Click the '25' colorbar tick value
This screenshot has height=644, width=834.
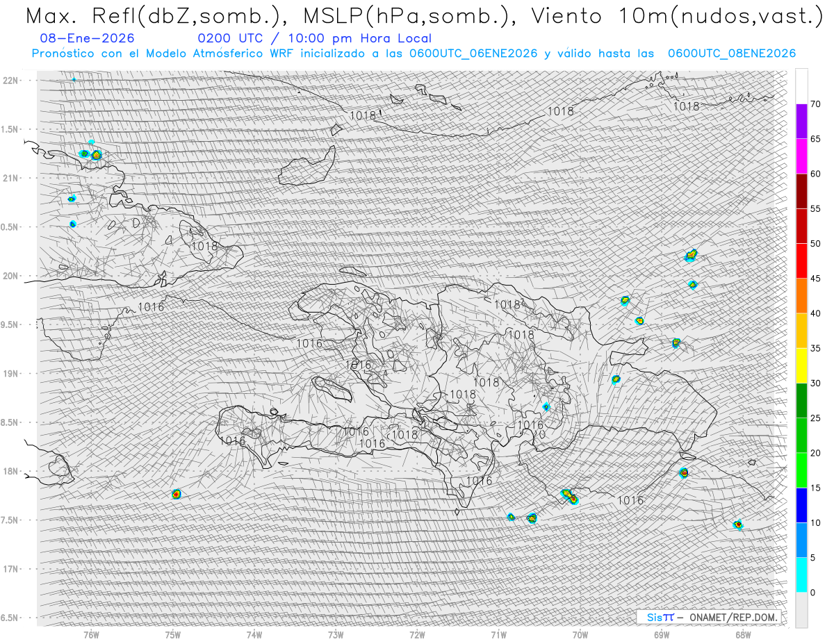pos(815,418)
